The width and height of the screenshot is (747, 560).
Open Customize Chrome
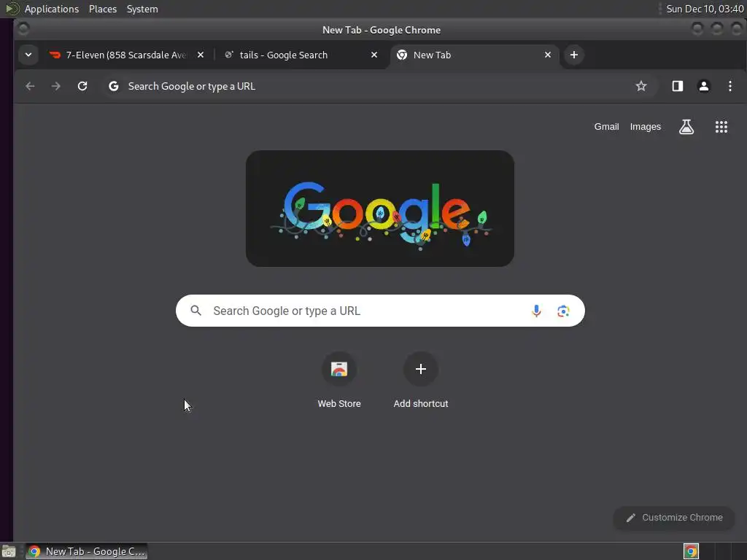(x=674, y=518)
